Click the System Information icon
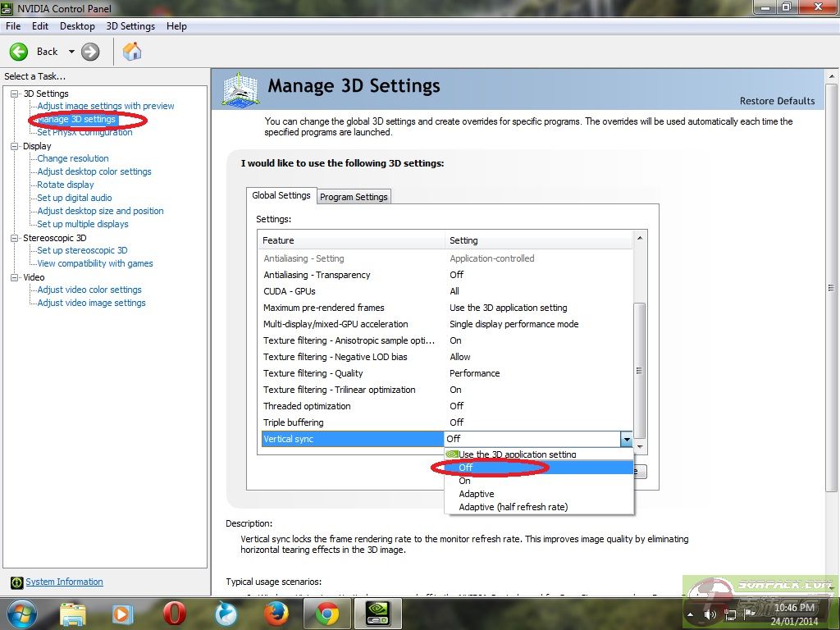The image size is (840, 630). pyautogui.click(x=16, y=582)
